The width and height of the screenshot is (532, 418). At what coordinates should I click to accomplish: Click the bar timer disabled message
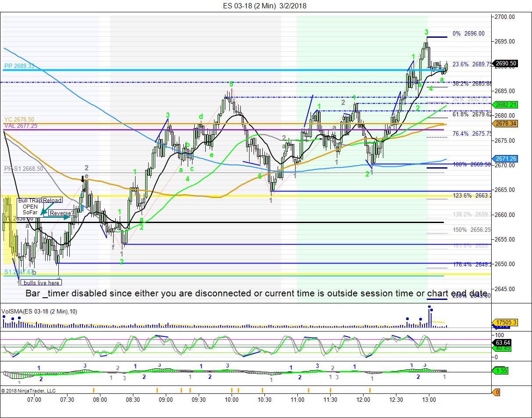pyautogui.click(x=256, y=293)
